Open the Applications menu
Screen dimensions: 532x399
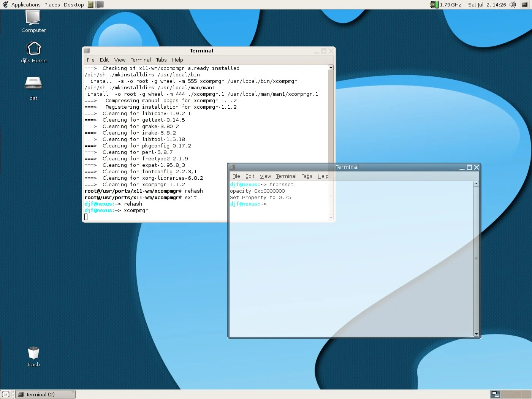tap(25, 5)
